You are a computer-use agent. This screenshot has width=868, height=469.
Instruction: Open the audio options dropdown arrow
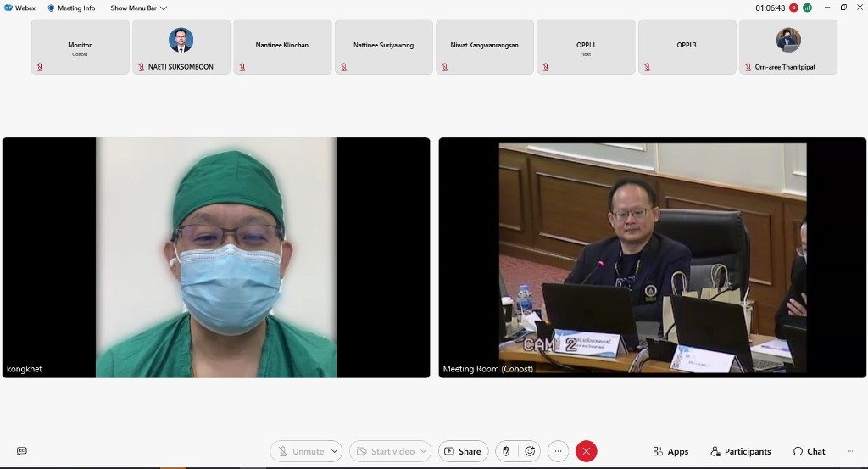[335, 451]
